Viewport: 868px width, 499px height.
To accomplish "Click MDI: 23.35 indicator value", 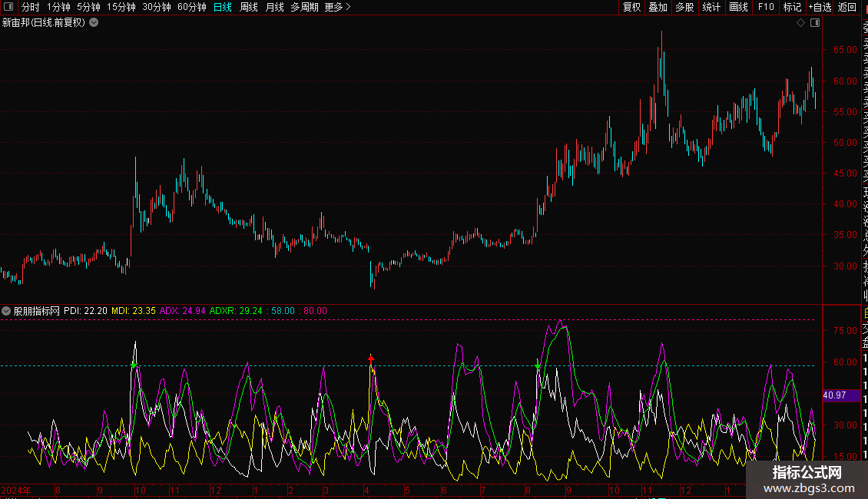I will tap(134, 311).
